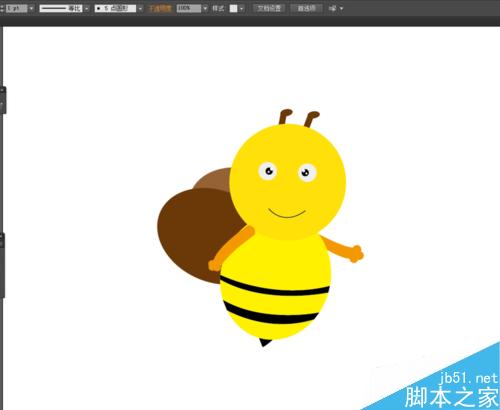Open the brush definition dropdown arrow
Viewport: 500px width, 410px height.
pos(140,8)
